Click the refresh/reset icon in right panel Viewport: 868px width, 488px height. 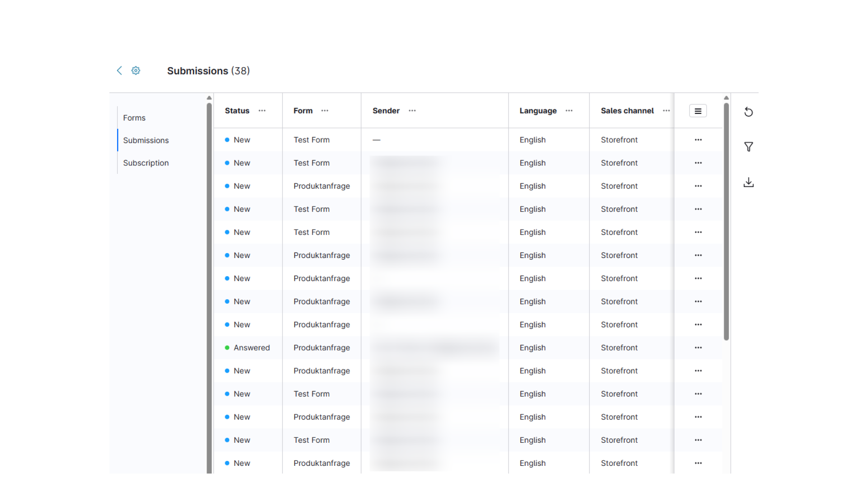click(749, 112)
